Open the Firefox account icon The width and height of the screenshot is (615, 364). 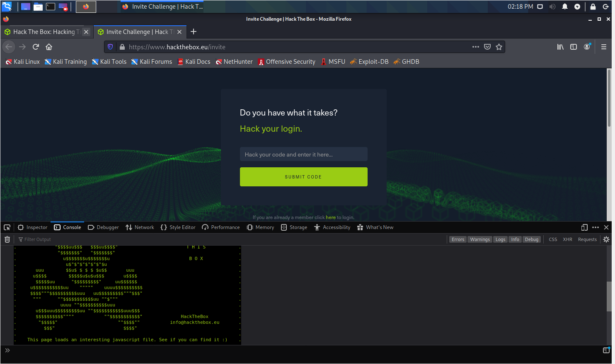587,47
